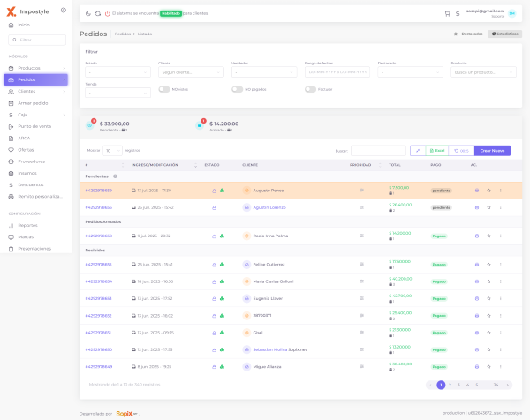Open the shopping cart icon in header
530x420 pixels.
(447, 13)
